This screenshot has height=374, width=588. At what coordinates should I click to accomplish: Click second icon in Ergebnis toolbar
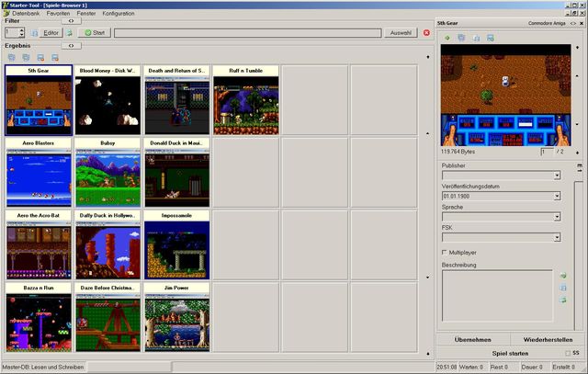[26, 57]
